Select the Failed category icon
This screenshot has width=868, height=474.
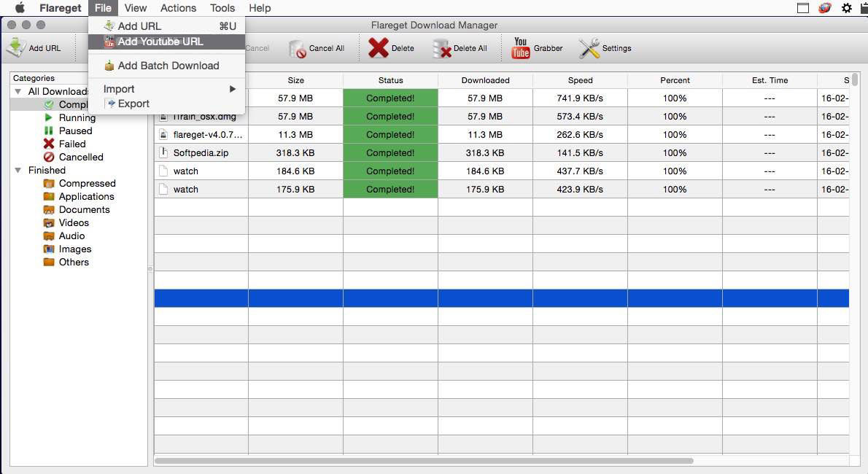pyautogui.click(x=49, y=144)
